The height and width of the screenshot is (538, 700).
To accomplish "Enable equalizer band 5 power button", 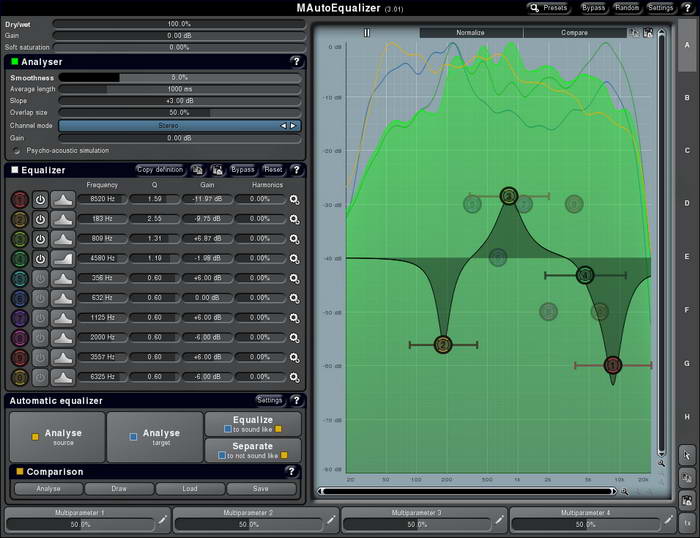I will (x=40, y=278).
